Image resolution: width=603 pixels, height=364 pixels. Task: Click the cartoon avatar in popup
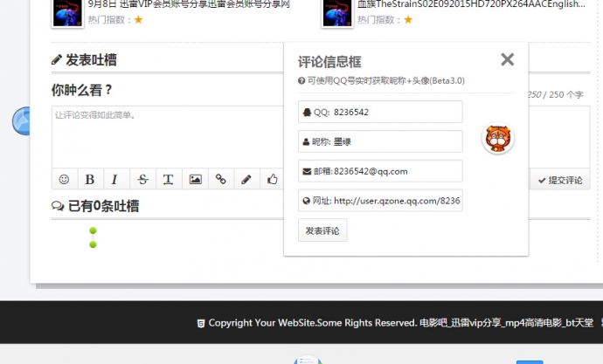(497, 138)
